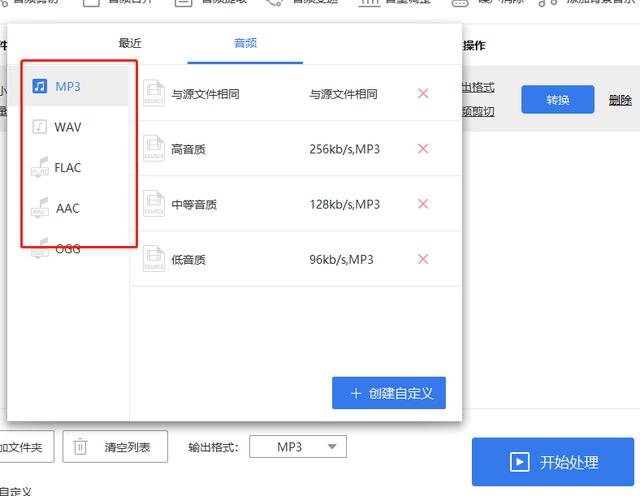Delete the 与源文件相同 preset with red X
The height and width of the screenshot is (496, 640).
pyautogui.click(x=423, y=93)
